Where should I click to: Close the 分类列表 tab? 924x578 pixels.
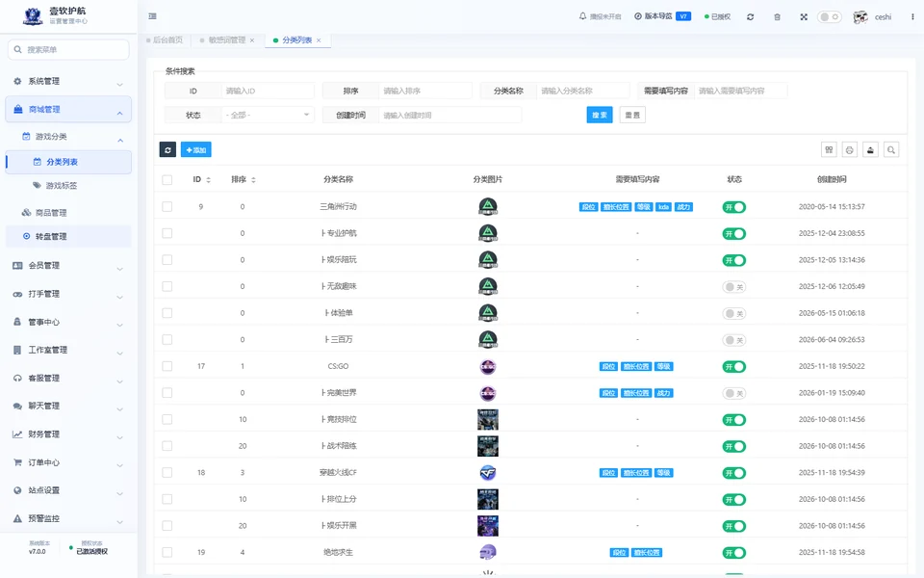[x=319, y=40]
